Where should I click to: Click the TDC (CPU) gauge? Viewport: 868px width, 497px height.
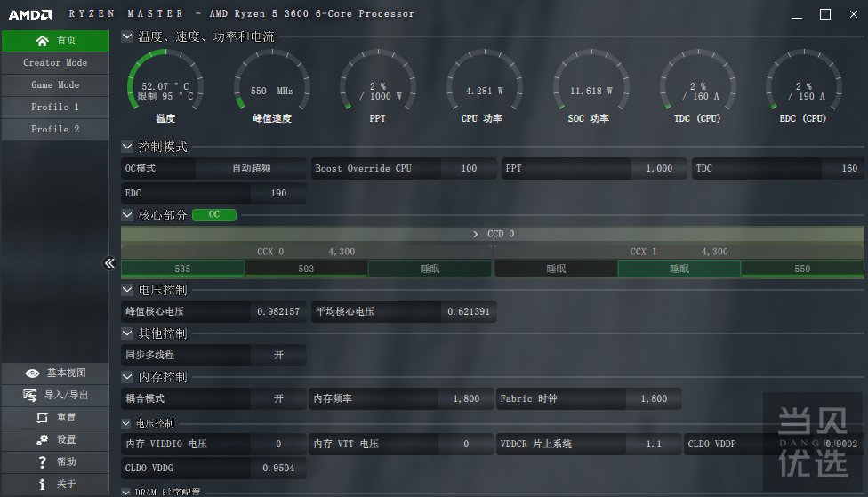coord(697,87)
